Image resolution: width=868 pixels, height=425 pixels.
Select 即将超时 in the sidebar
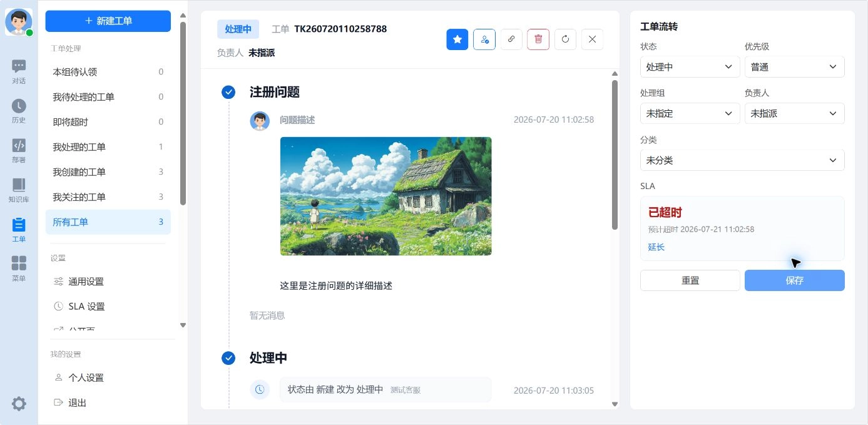click(x=108, y=122)
